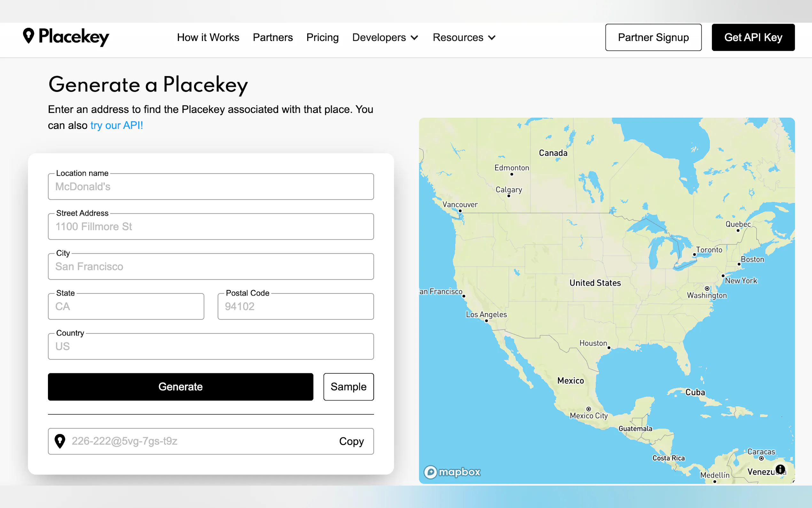Expand the Developers dropdown menu

tap(385, 37)
